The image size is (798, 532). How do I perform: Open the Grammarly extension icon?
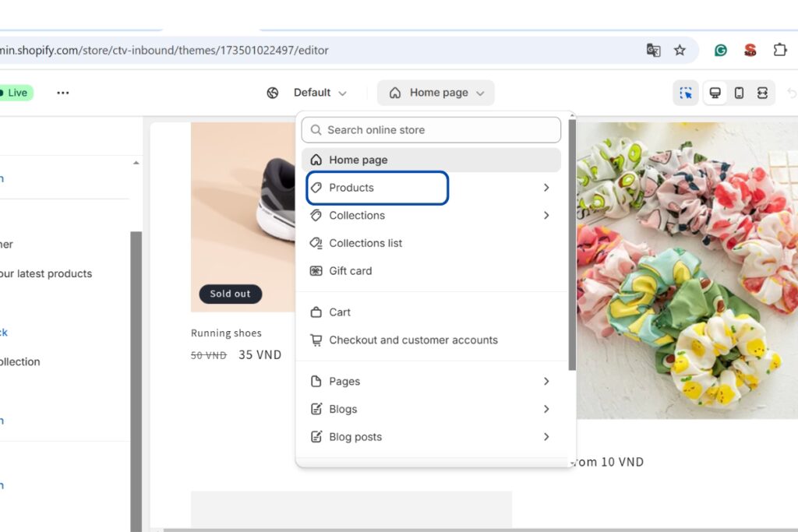721,50
